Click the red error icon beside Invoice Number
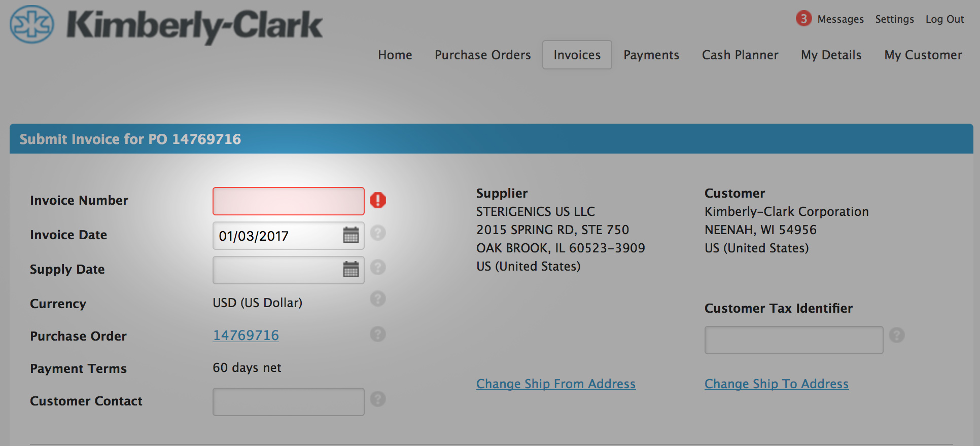The width and height of the screenshot is (980, 446). tap(378, 200)
